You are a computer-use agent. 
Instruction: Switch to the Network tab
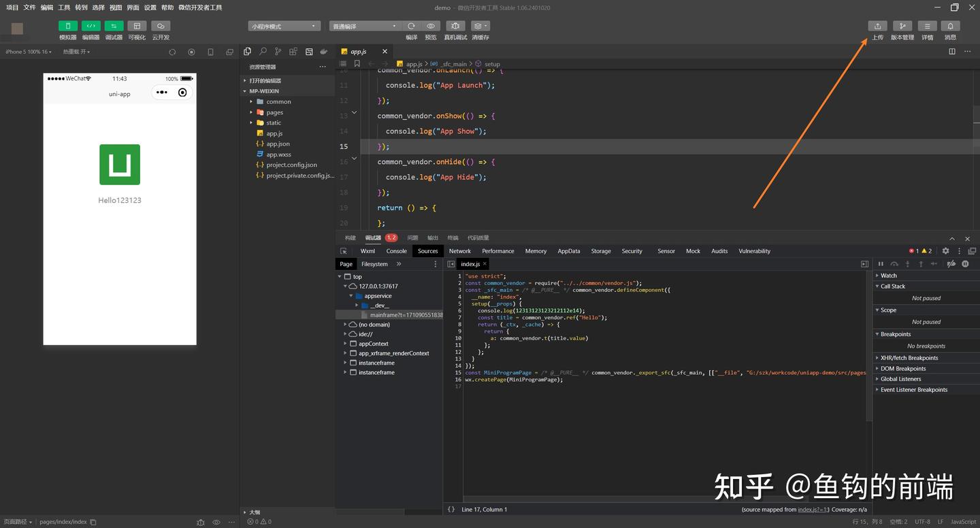[460, 251]
